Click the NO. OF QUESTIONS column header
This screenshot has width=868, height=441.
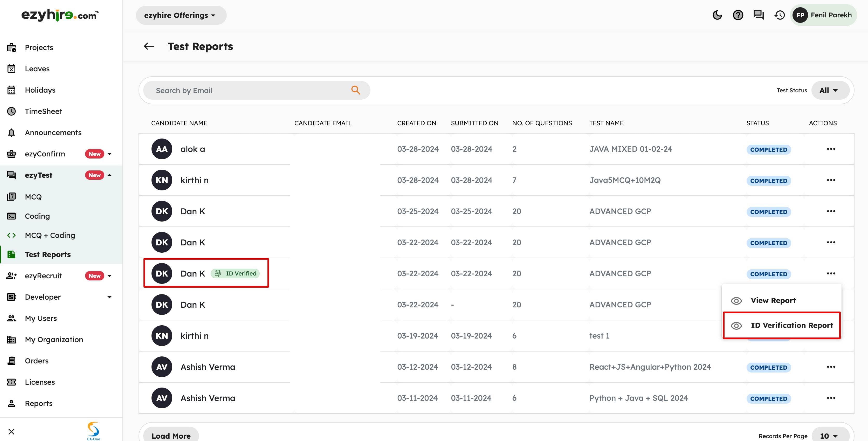[x=542, y=123]
